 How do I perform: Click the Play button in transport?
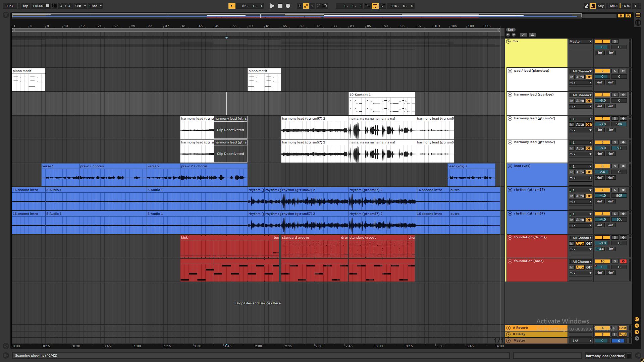point(272,6)
